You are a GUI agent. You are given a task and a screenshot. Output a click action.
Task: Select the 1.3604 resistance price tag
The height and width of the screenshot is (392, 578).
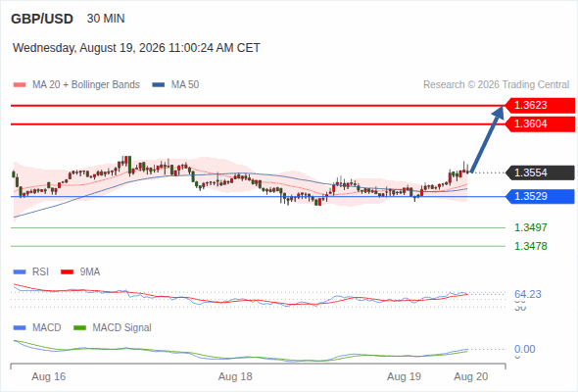(540, 123)
